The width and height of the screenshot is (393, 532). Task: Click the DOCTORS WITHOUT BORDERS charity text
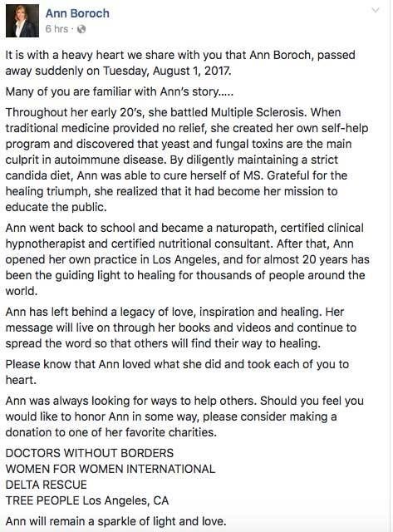click(x=90, y=453)
